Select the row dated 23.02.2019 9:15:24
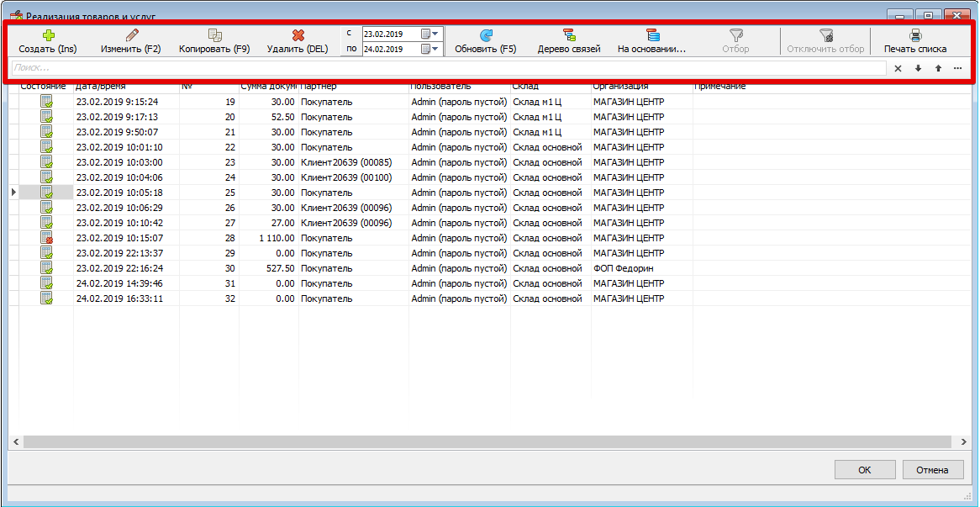The width and height of the screenshot is (980, 507). coord(491,102)
